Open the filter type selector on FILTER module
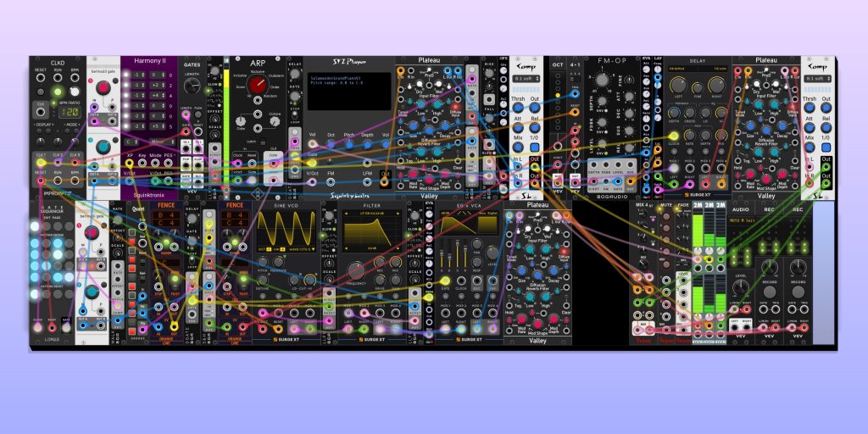The height and width of the screenshot is (434, 868). pos(372,213)
